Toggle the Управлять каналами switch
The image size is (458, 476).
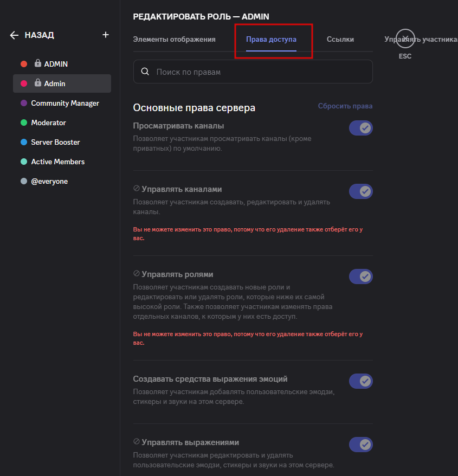(x=360, y=191)
